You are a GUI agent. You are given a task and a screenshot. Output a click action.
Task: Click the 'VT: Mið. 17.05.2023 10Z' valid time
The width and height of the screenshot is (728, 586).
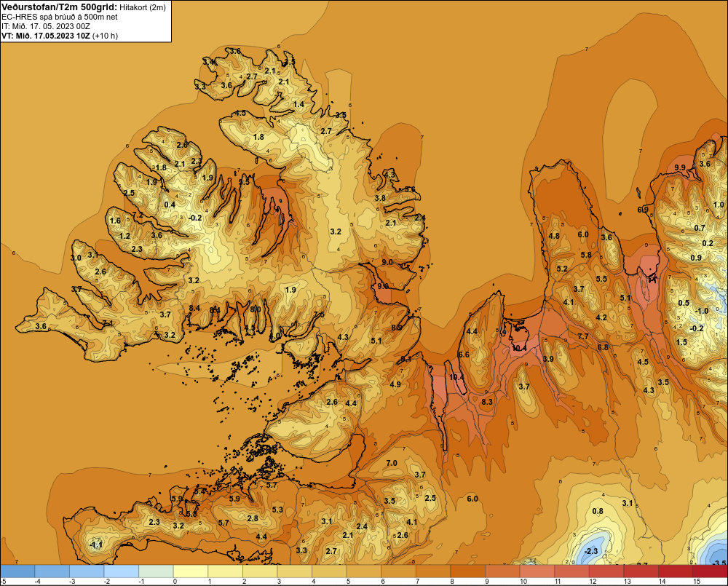(x=46, y=36)
